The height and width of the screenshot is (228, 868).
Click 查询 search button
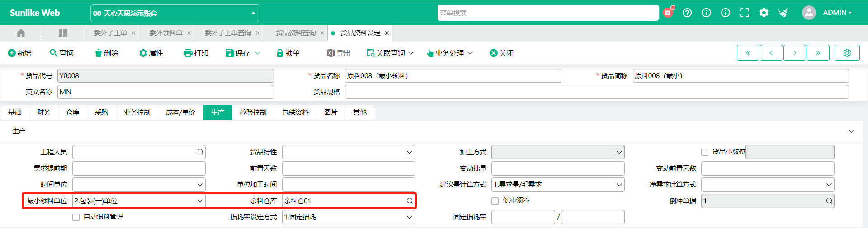click(x=61, y=53)
